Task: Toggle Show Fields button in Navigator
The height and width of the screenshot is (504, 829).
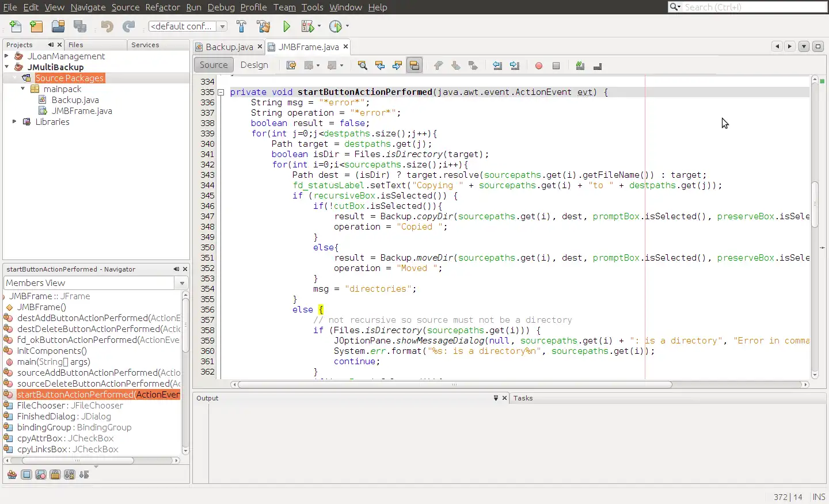Action: click(26, 475)
